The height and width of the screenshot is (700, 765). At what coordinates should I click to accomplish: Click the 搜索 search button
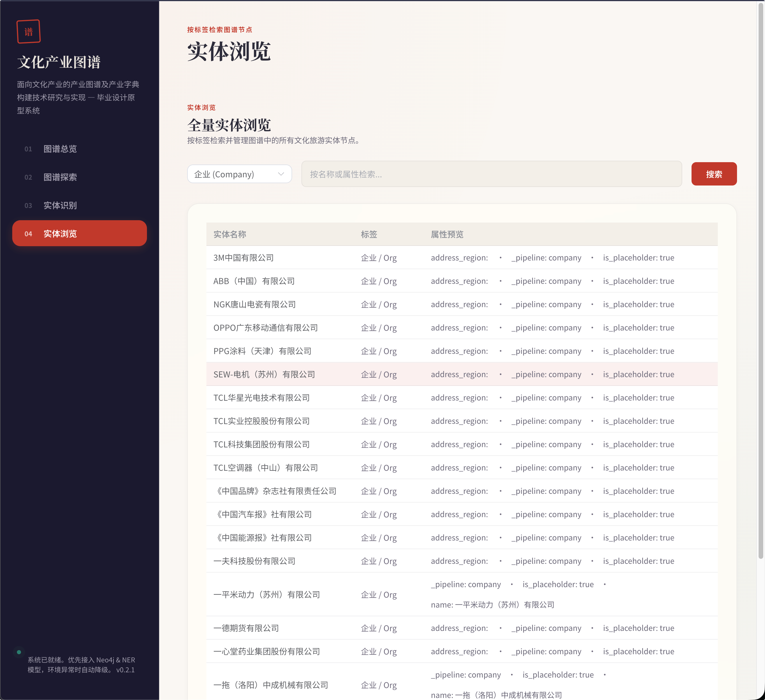(x=713, y=174)
